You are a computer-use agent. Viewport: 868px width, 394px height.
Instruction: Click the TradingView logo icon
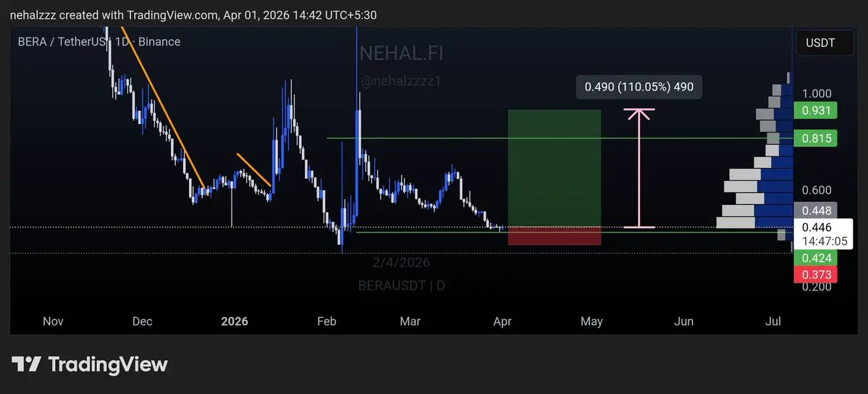(x=26, y=364)
